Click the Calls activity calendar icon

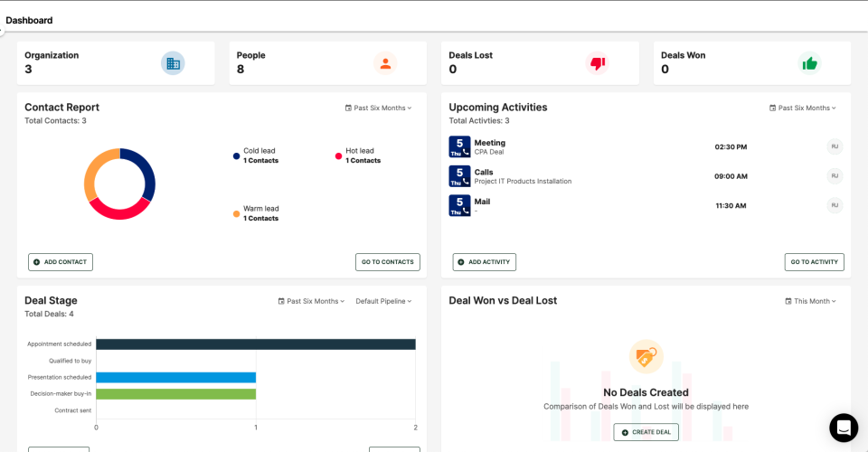(x=459, y=176)
